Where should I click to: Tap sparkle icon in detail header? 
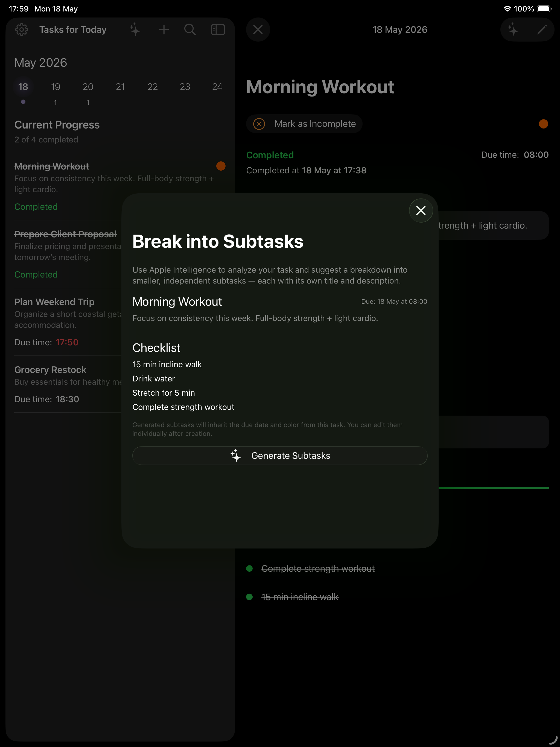513,30
